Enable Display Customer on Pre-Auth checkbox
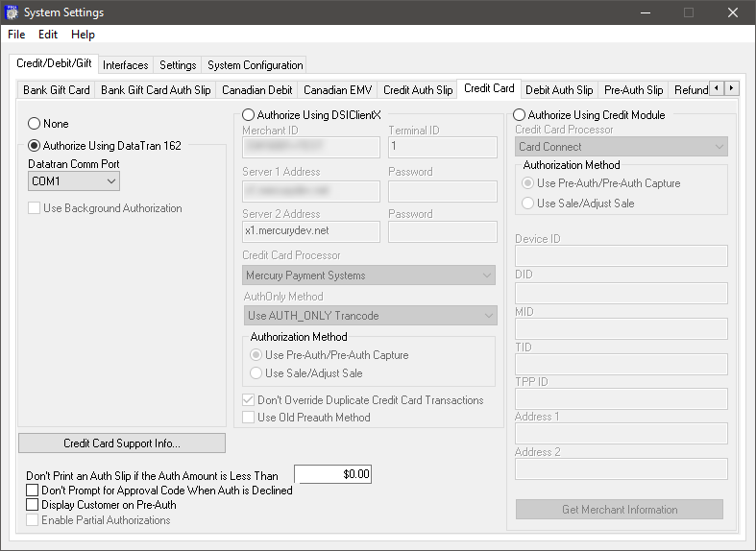Viewport: 756px width, 551px height. click(x=33, y=505)
